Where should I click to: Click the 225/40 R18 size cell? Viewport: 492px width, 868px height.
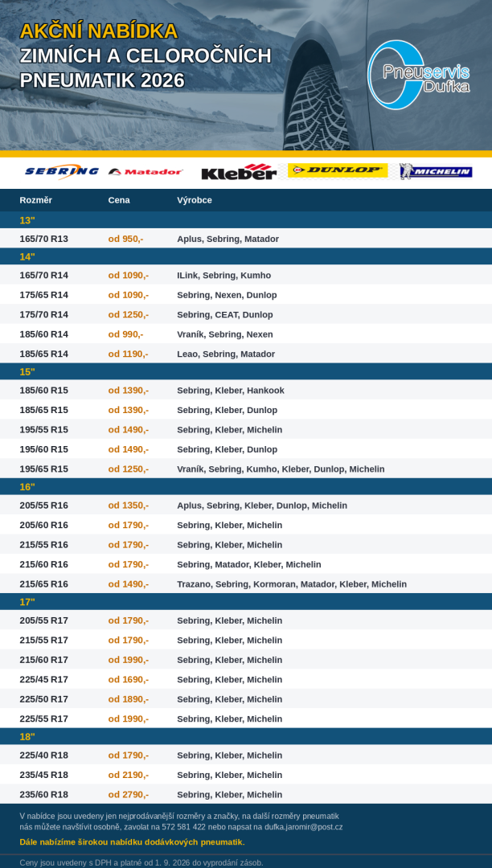[43, 755]
